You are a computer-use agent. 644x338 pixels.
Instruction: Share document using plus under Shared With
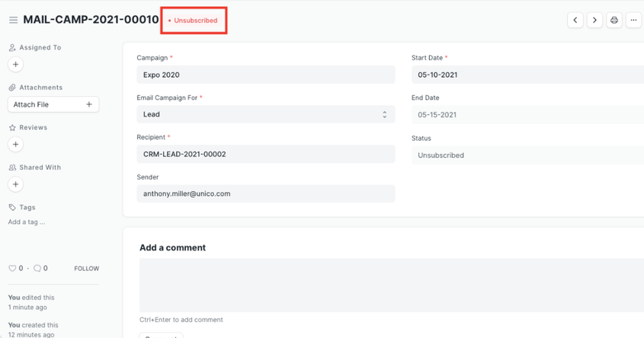click(x=15, y=184)
